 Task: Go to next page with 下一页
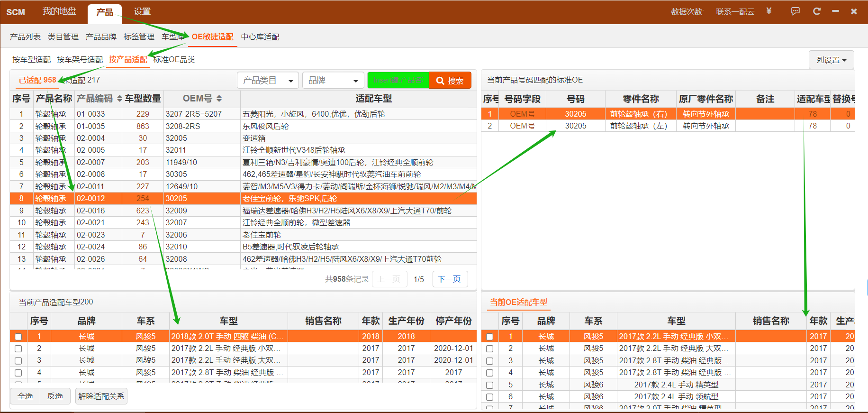coord(450,279)
